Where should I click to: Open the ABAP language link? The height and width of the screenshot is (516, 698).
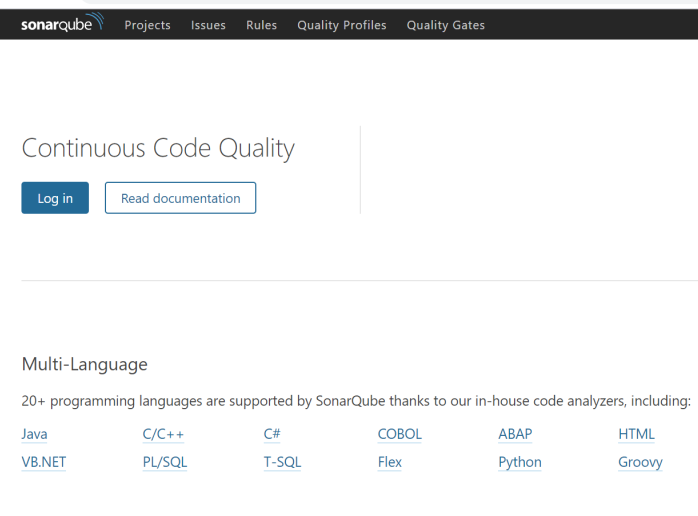tap(515, 434)
